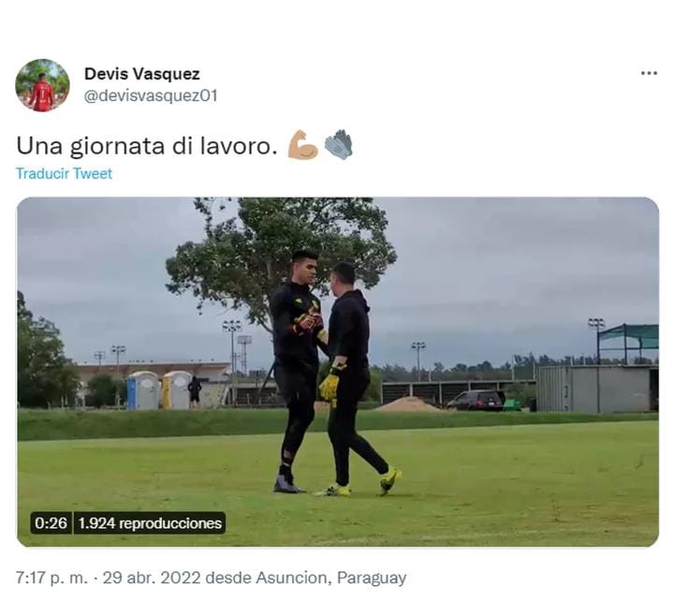
Task: Click Devis Vasquez profile avatar
Action: tap(42, 85)
